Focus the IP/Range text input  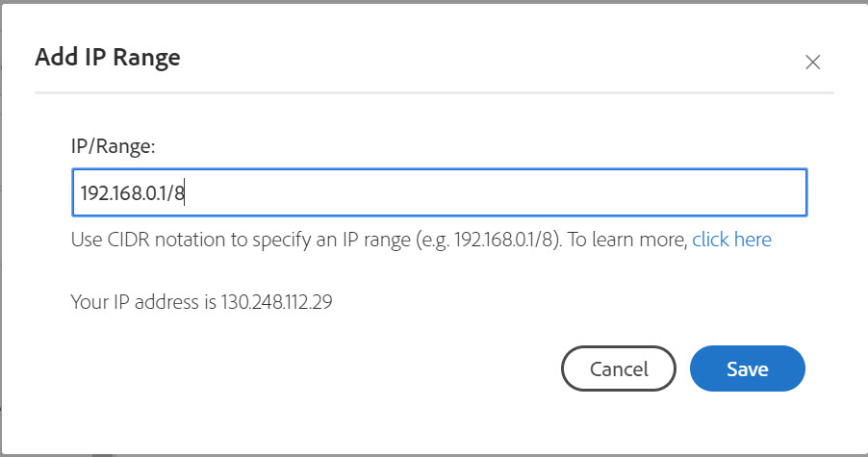pos(439,193)
